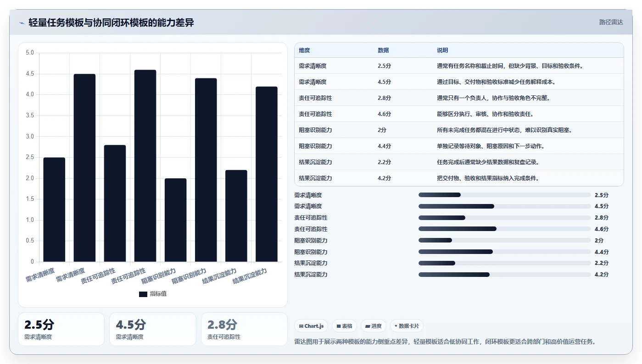The height and width of the screenshot is (364, 642).
Task: Click the table cell '2.2分'
Action: point(384,162)
